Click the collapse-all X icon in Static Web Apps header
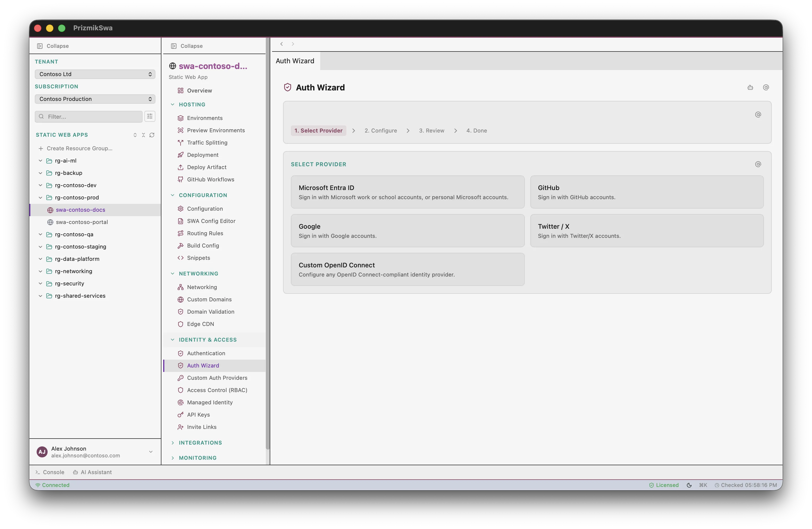The width and height of the screenshot is (812, 529). [143, 135]
